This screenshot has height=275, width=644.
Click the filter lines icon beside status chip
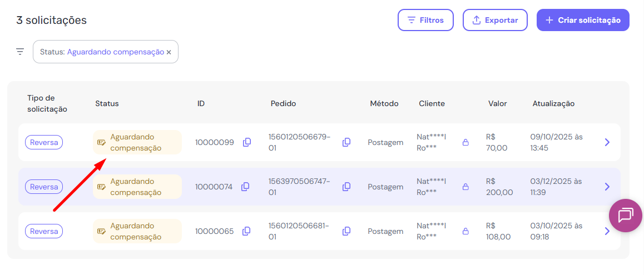(x=20, y=52)
